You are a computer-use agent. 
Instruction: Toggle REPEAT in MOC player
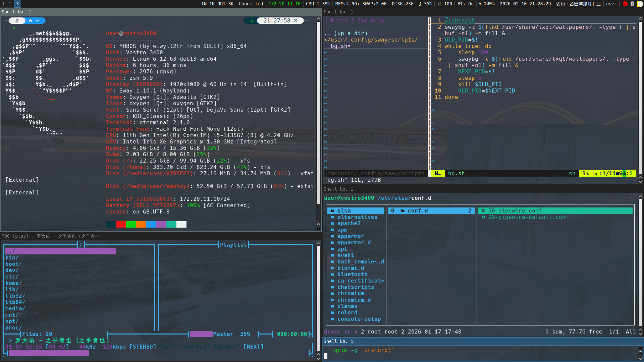pyautogui.click(x=227, y=347)
